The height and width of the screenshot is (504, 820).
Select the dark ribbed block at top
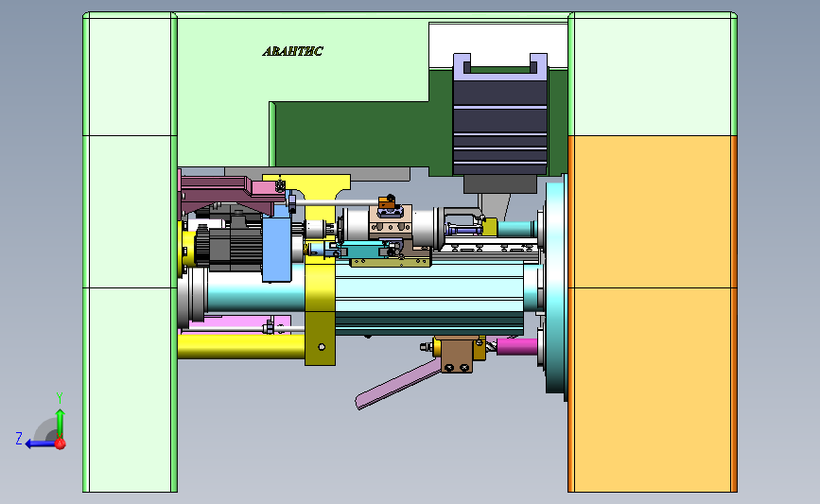tap(500, 127)
